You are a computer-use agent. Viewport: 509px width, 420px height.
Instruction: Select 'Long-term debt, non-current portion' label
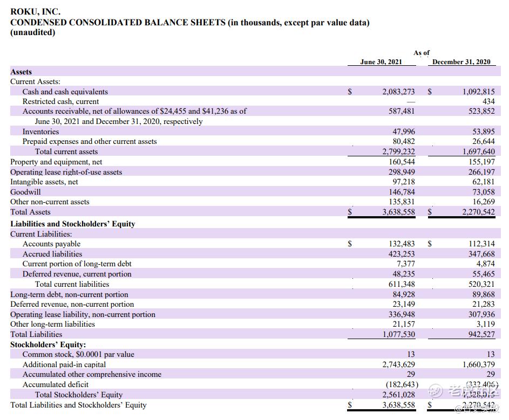(x=69, y=294)
